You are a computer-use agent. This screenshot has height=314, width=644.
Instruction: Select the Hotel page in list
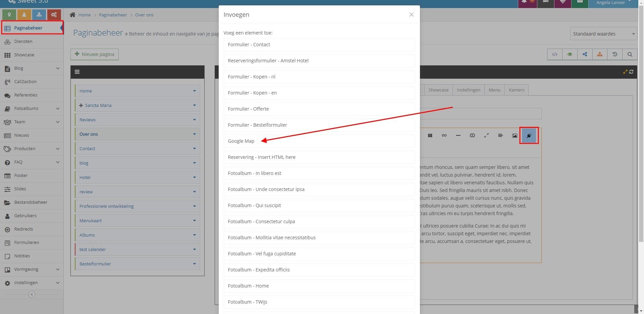tap(138, 177)
